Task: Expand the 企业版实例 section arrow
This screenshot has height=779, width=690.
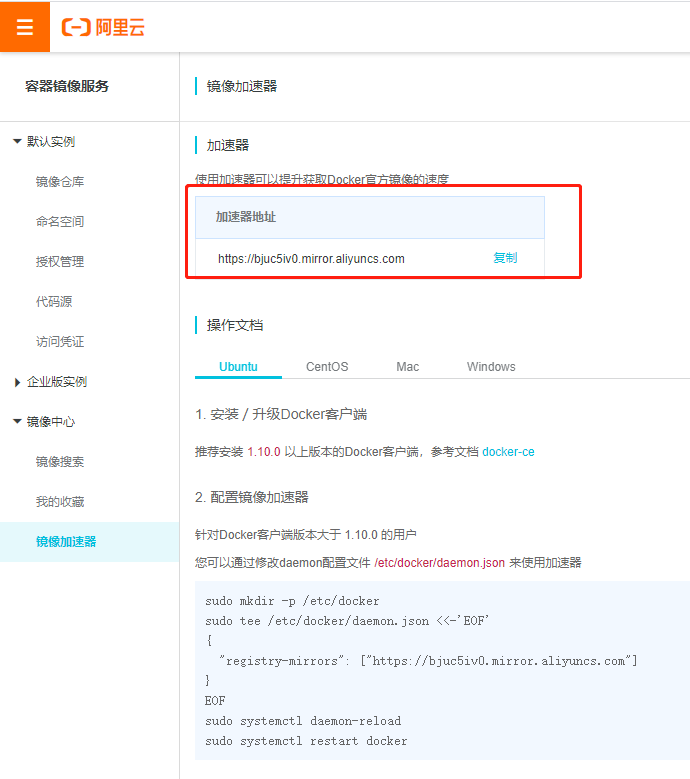Action: click(x=17, y=382)
